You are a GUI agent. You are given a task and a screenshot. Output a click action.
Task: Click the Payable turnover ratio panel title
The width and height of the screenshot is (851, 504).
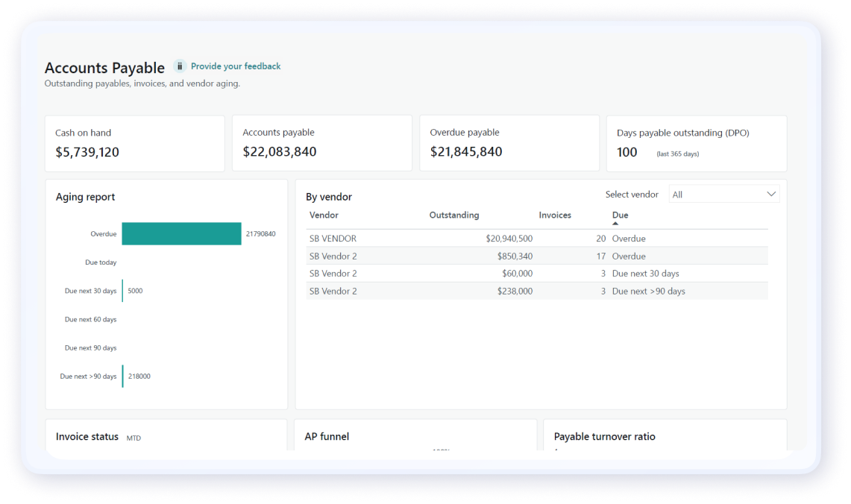(604, 436)
